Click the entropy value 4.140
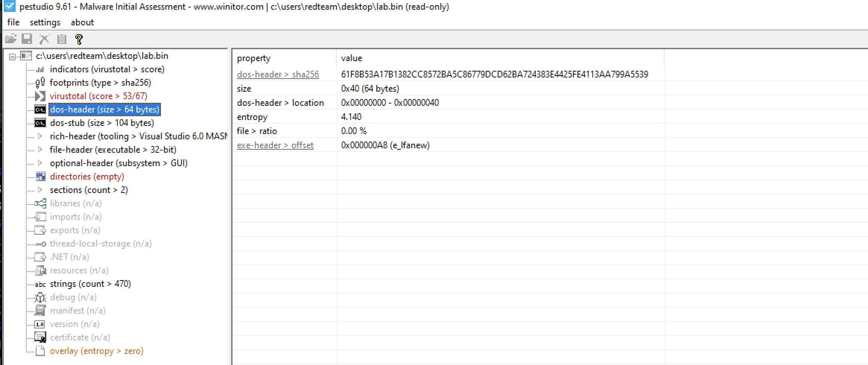Image resolution: width=868 pixels, height=365 pixels. [x=351, y=117]
